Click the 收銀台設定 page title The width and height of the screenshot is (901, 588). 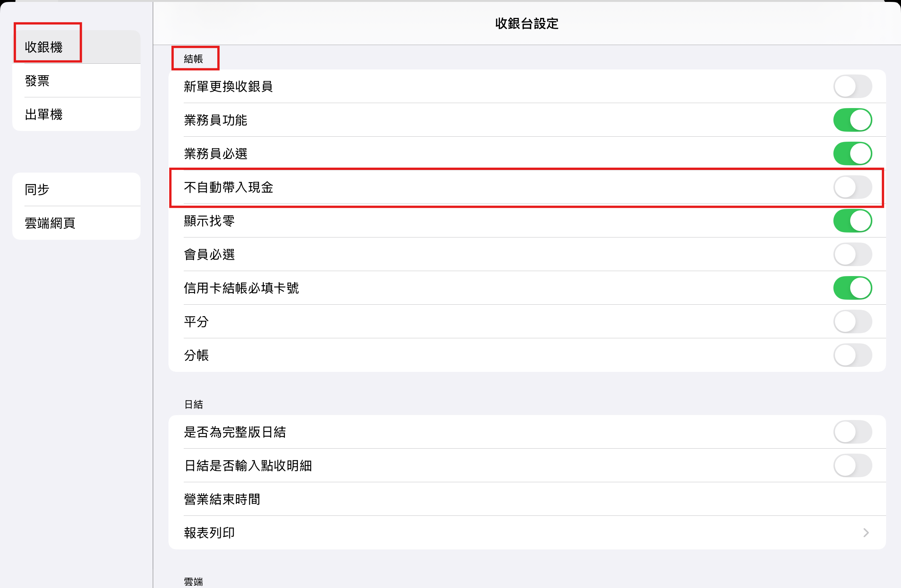[x=527, y=24]
